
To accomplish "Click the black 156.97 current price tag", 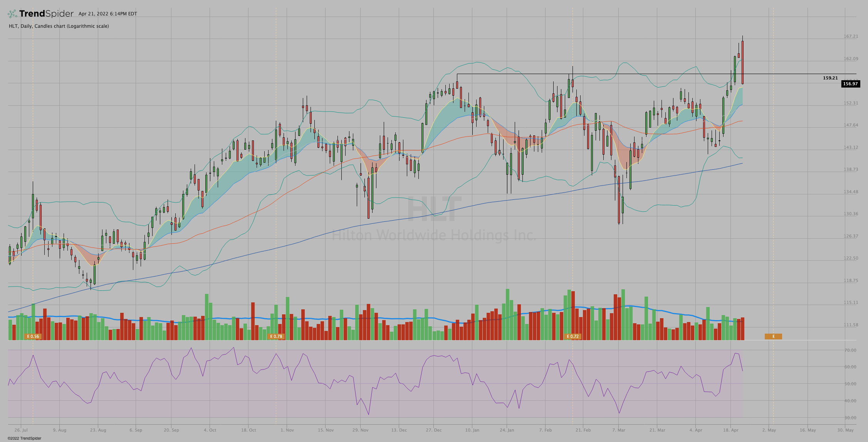I will tap(850, 84).
